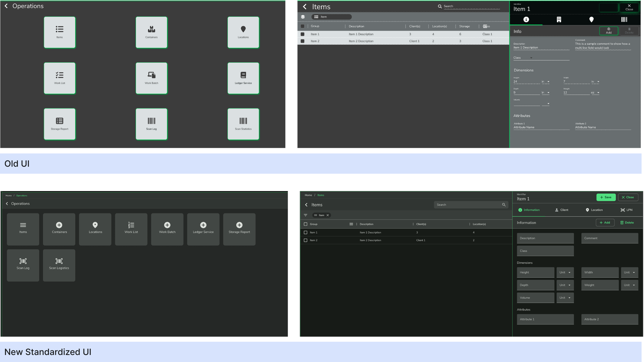644x362 pixels.
Task: Click the Work List tile in the new UI
Action: (x=131, y=229)
